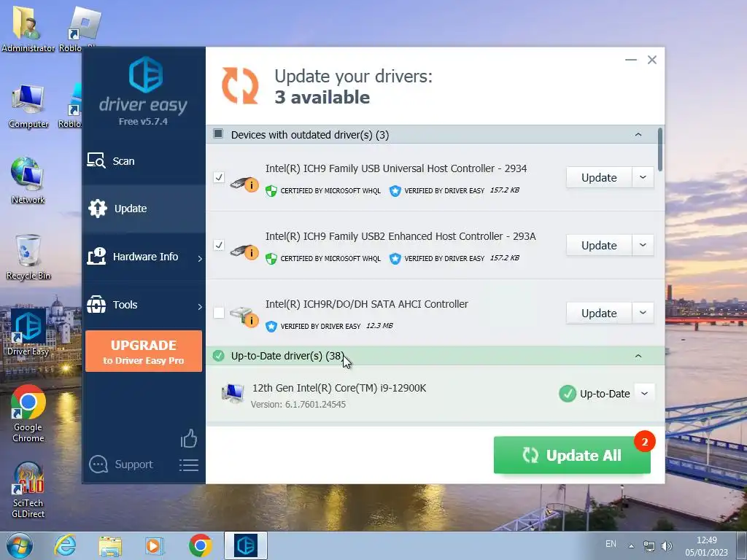Select the SciTech GLDirect desktop icon
Viewport: 747px width, 560px height.
pyautogui.click(x=28, y=491)
